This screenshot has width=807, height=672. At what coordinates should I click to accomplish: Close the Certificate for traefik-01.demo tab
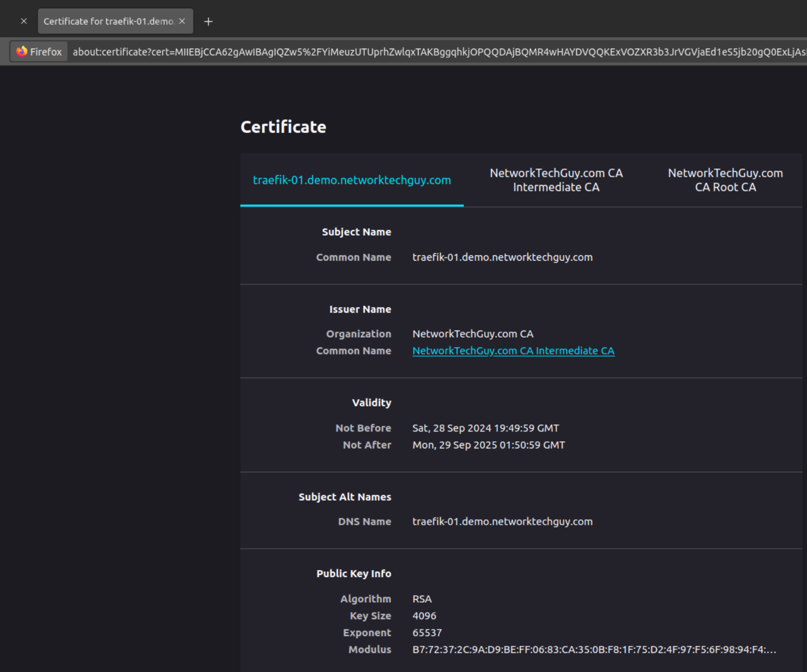point(182,21)
